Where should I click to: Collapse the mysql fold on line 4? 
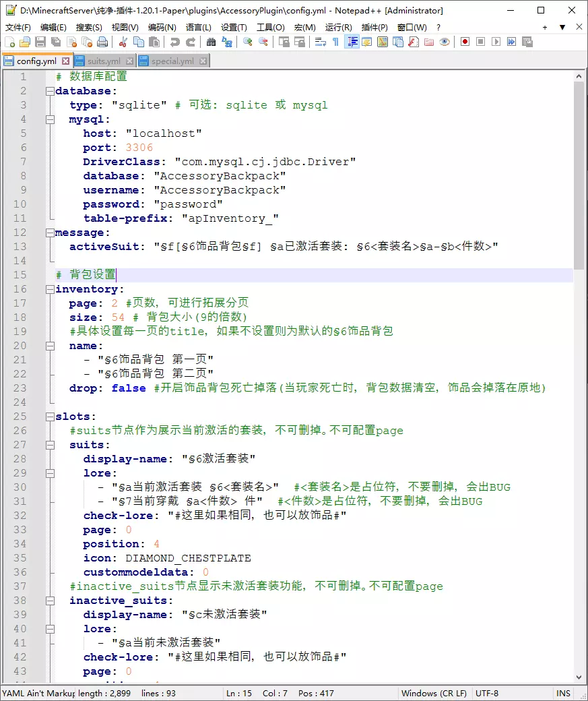pyautogui.click(x=50, y=119)
